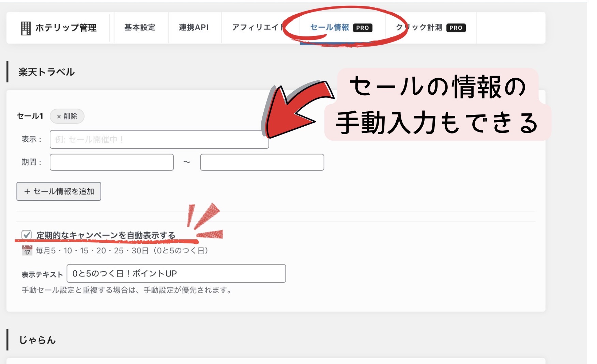Click the calendar icon beside 毎月5・10・15
Screen dimensions: 597x364
coord(27,250)
